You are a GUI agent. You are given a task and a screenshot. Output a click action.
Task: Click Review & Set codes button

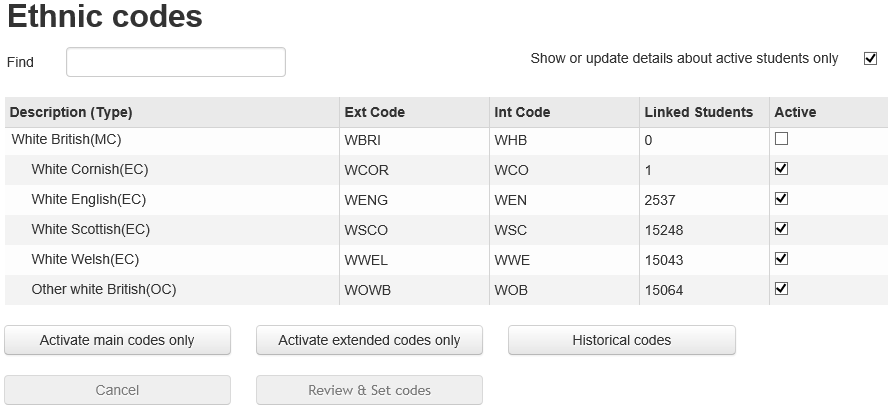[x=369, y=390]
